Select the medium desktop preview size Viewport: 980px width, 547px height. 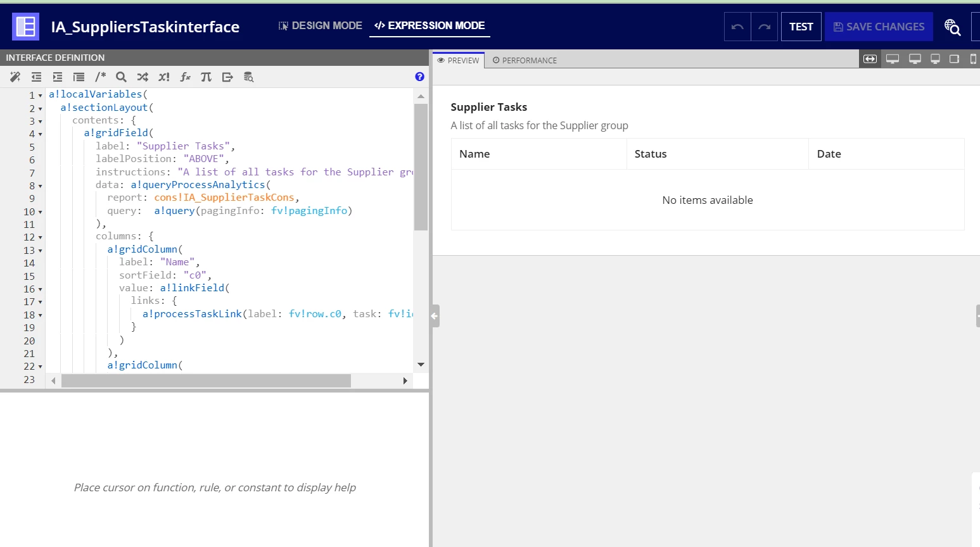(915, 59)
